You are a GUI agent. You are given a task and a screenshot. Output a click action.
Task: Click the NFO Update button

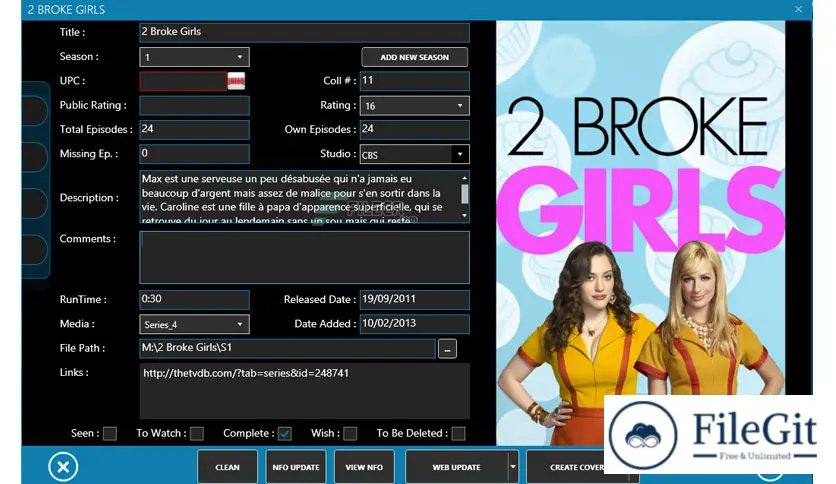coord(295,467)
